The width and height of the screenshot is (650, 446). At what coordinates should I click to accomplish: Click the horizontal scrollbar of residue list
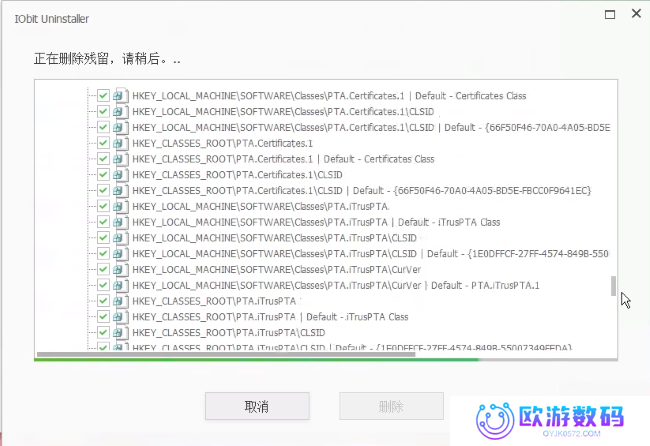(x=226, y=354)
